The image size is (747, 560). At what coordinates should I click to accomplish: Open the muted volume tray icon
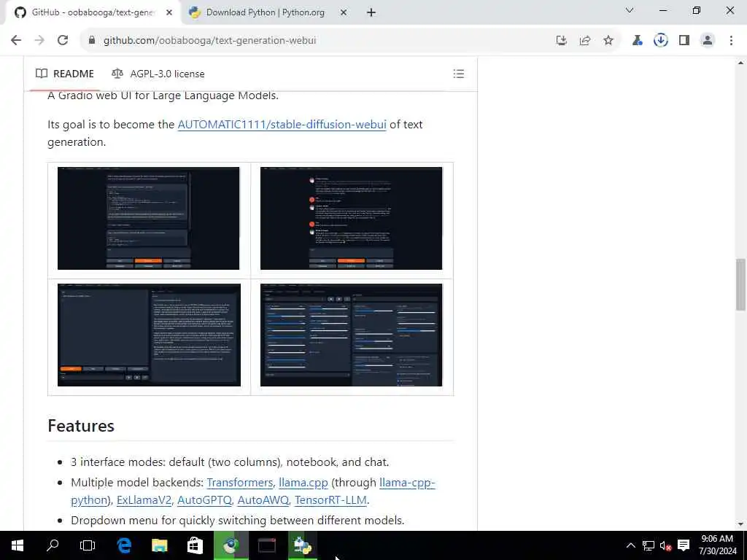click(x=665, y=545)
